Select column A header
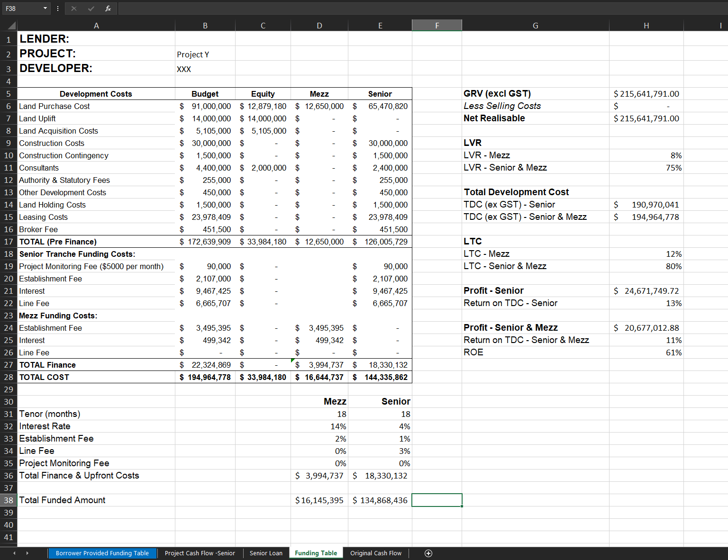This screenshot has height=560, width=728. (96, 26)
